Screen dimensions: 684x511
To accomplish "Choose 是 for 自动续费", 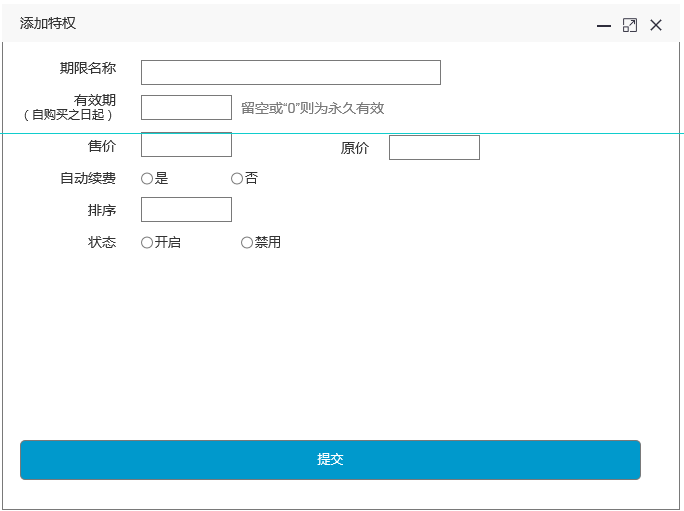I will pos(147,178).
